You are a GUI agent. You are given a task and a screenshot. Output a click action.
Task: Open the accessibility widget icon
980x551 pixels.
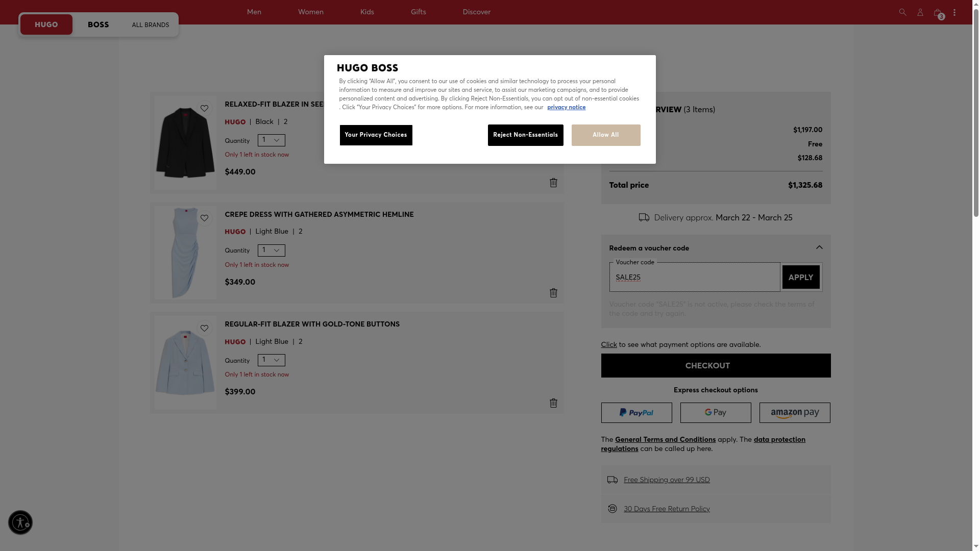[20, 522]
